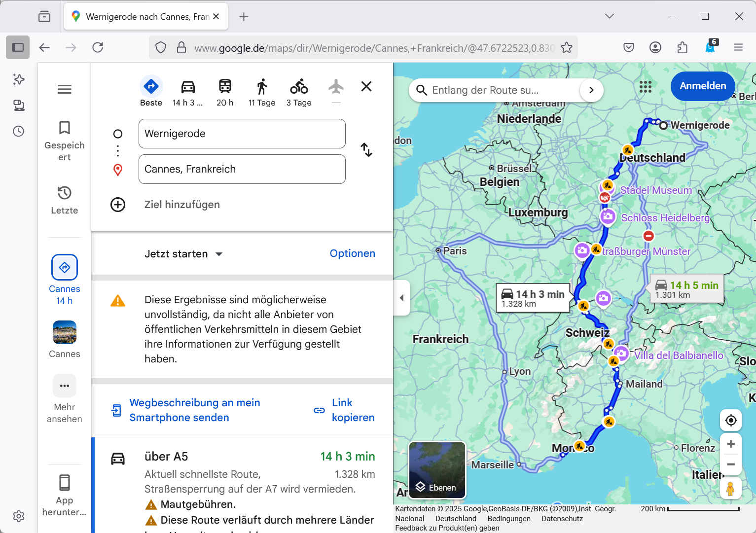Open the Cannes photo thumbnail

[65, 332]
